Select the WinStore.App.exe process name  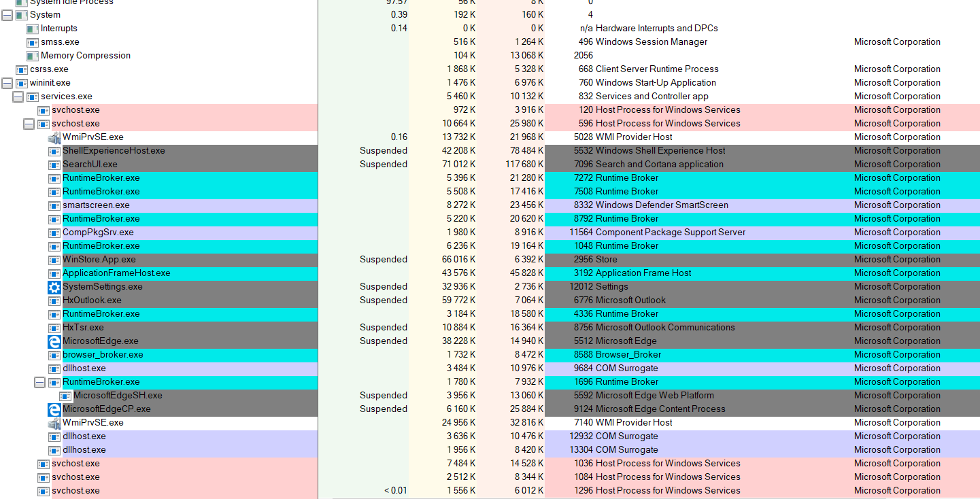coord(99,260)
